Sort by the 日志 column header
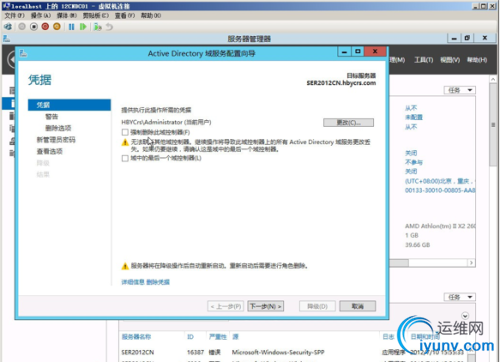The image size is (500, 362). (x=388, y=337)
